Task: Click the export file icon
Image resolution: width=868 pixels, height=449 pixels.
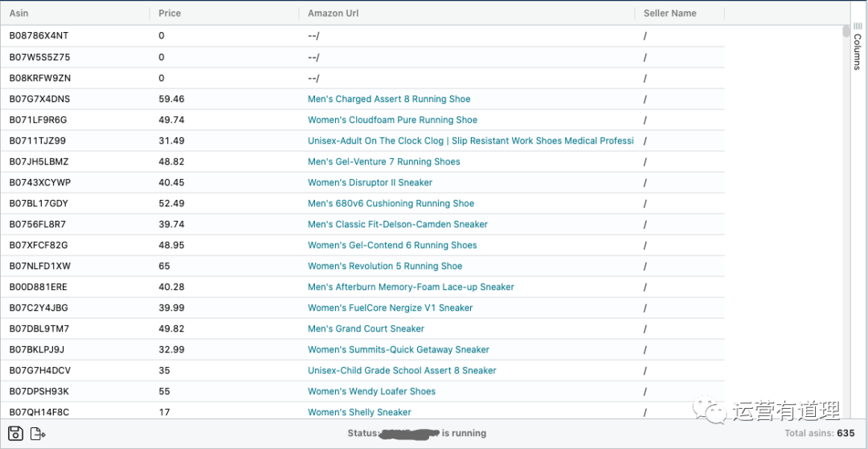Action: click(38, 434)
